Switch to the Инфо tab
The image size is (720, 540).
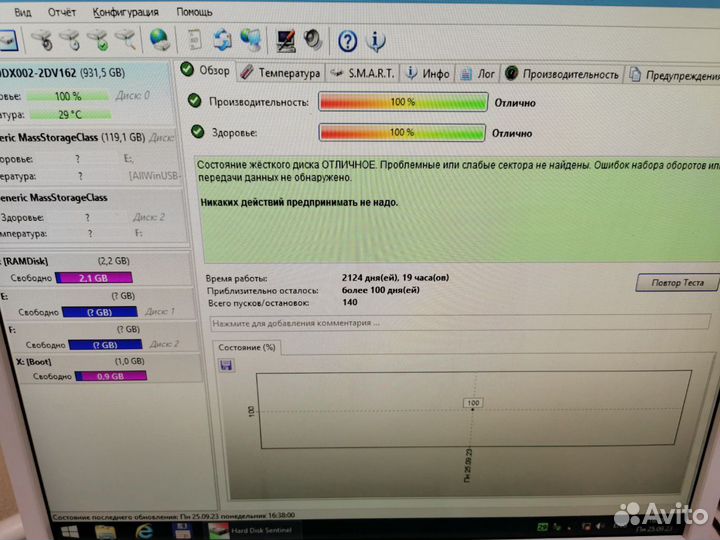[428, 73]
